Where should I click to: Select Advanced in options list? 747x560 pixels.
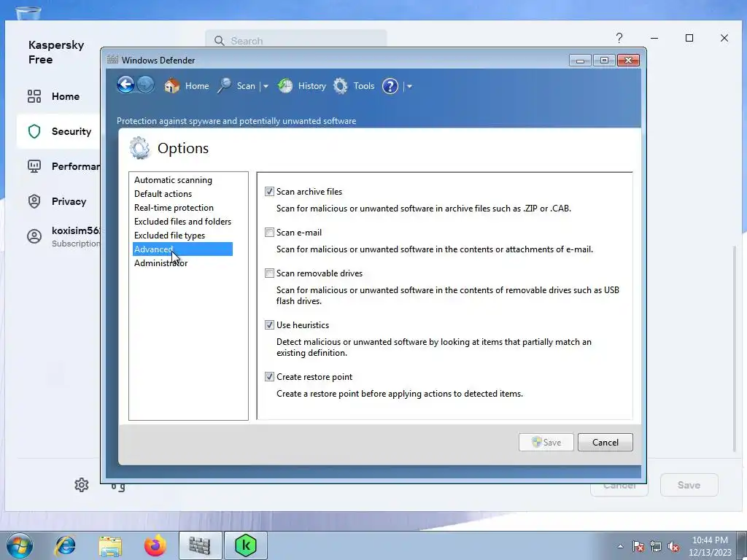tap(182, 249)
